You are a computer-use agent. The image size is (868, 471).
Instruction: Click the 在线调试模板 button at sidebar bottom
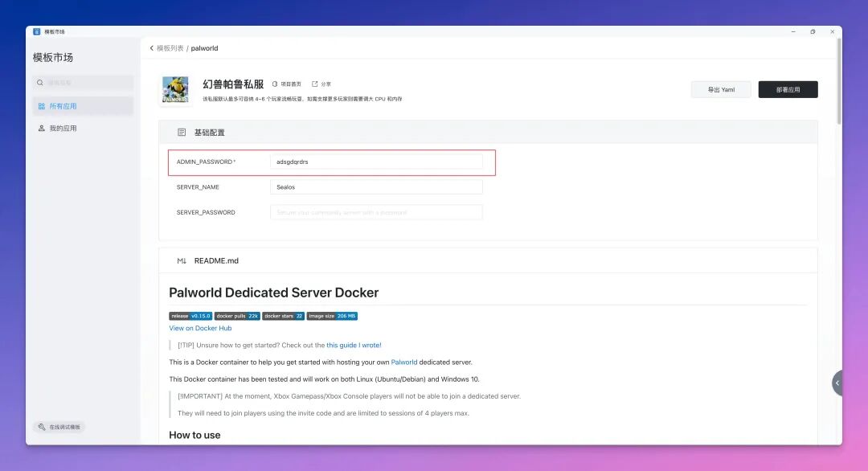pyautogui.click(x=59, y=427)
